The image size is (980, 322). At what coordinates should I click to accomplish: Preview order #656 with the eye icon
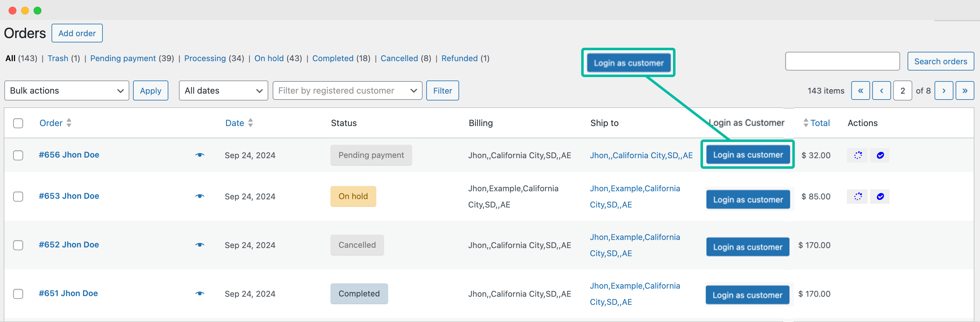click(x=200, y=155)
